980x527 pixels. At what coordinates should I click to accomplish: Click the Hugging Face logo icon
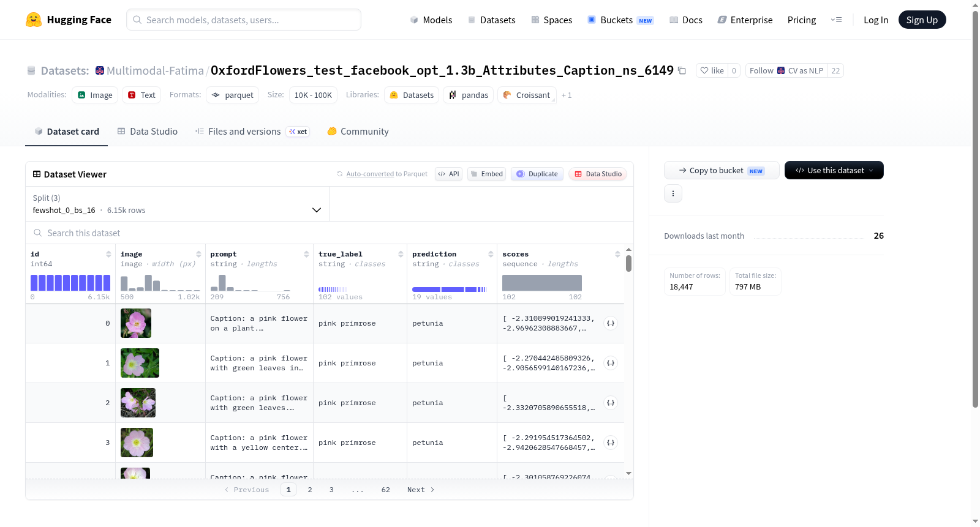tap(34, 20)
